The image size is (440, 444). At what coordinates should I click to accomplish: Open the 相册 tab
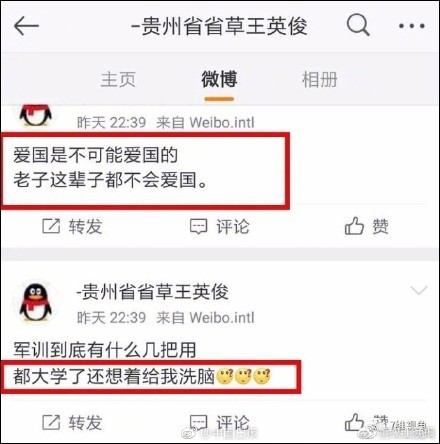[319, 79]
